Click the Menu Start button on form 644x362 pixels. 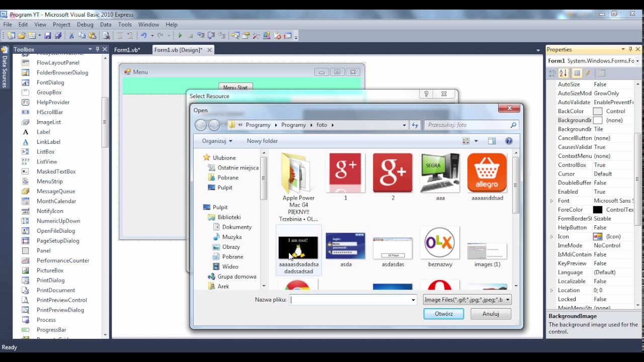(235, 87)
